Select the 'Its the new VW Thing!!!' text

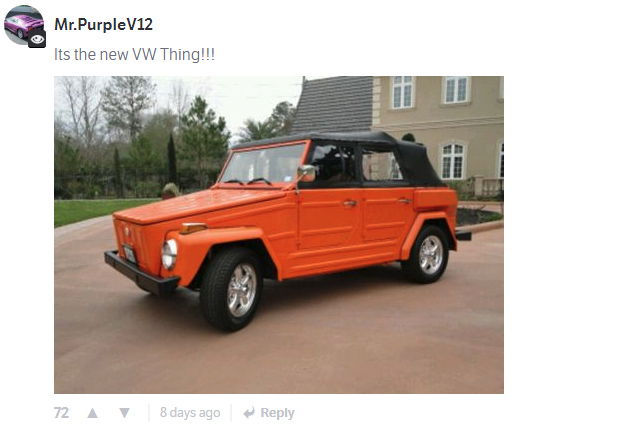(x=134, y=54)
